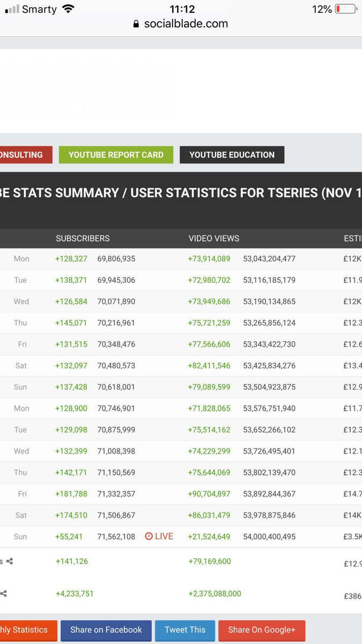Select subscriber gain +181,788
Image resolution: width=362 pixels, height=644 pixels.
coord(71,494)
